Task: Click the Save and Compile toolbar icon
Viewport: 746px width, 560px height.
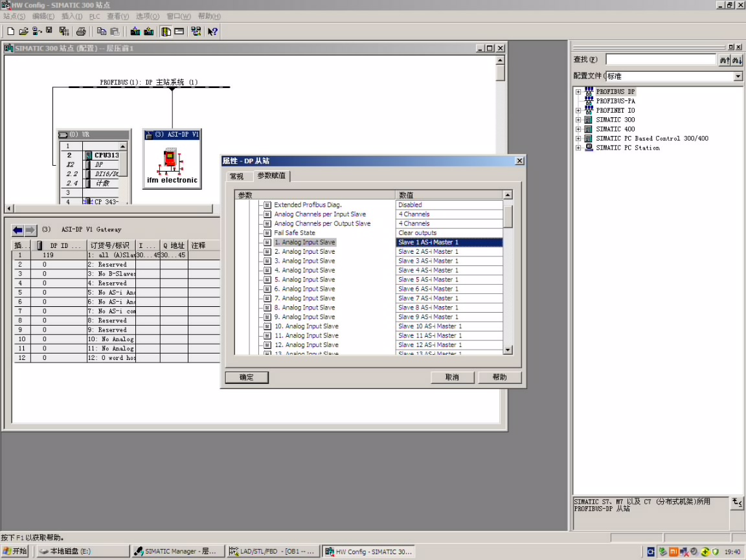Action: pyautogui.click(x=63, y=32)
